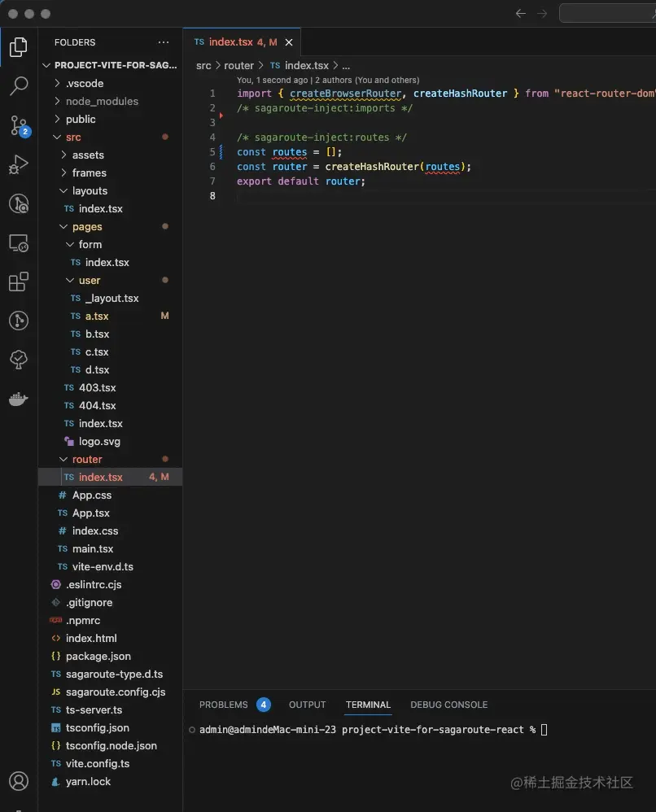Click the git blame authors code lens
Viewport: 656px width, 812px height.
click(x=328, y=81)
